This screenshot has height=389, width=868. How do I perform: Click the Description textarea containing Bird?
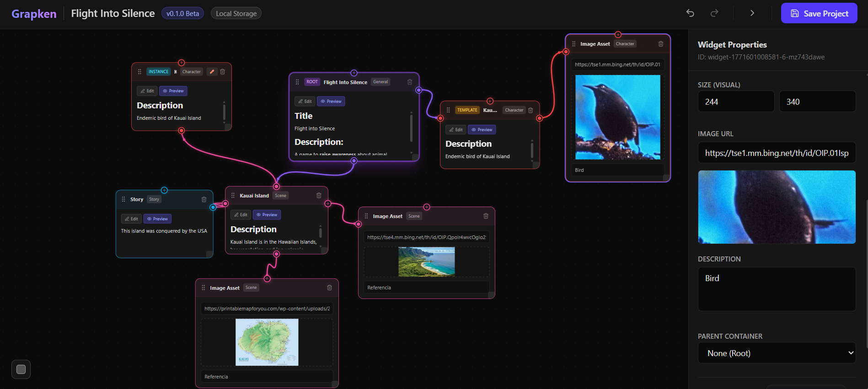(777, 289)
